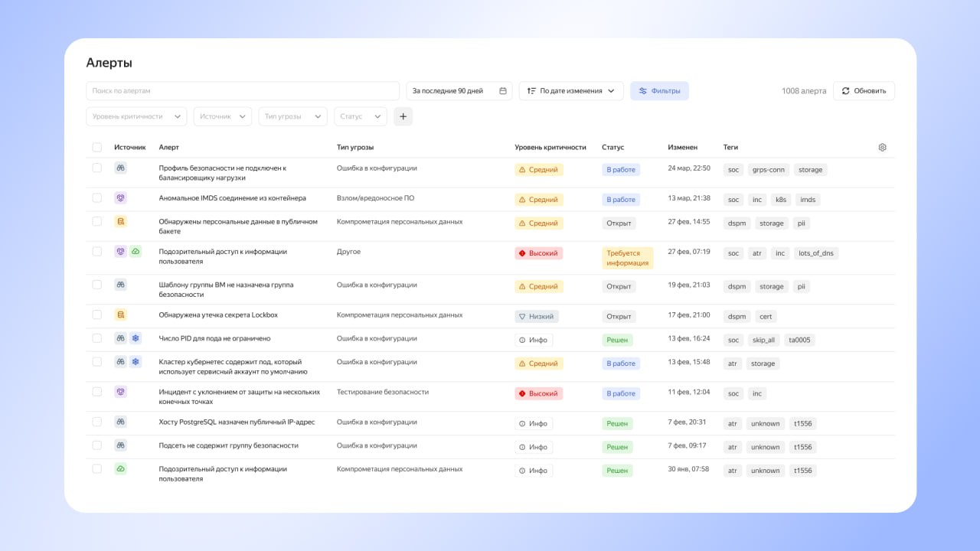Click Требуется информация status badge

pyautogui.click(x=628, y=258)
